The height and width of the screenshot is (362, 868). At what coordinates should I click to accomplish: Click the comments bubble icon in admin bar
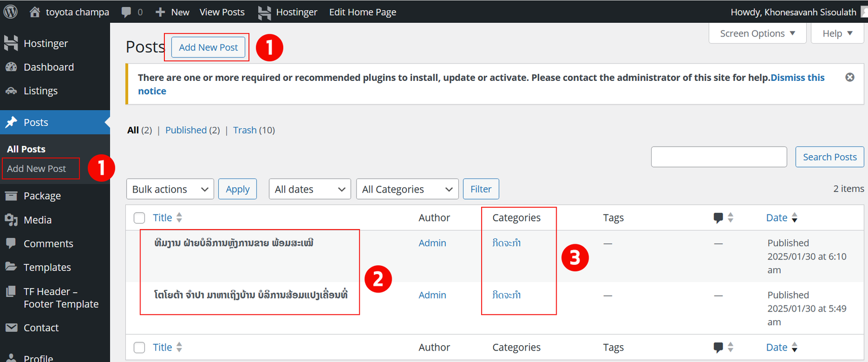pos(126,11)
